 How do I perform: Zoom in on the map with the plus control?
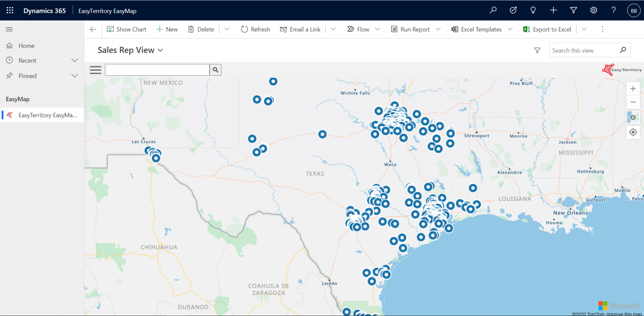[633, 88]
